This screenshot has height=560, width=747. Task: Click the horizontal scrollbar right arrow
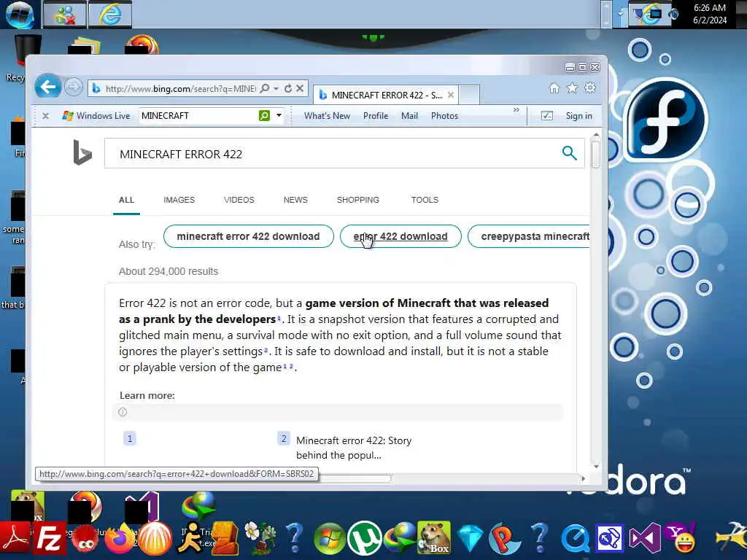click(x=583, y=478)
